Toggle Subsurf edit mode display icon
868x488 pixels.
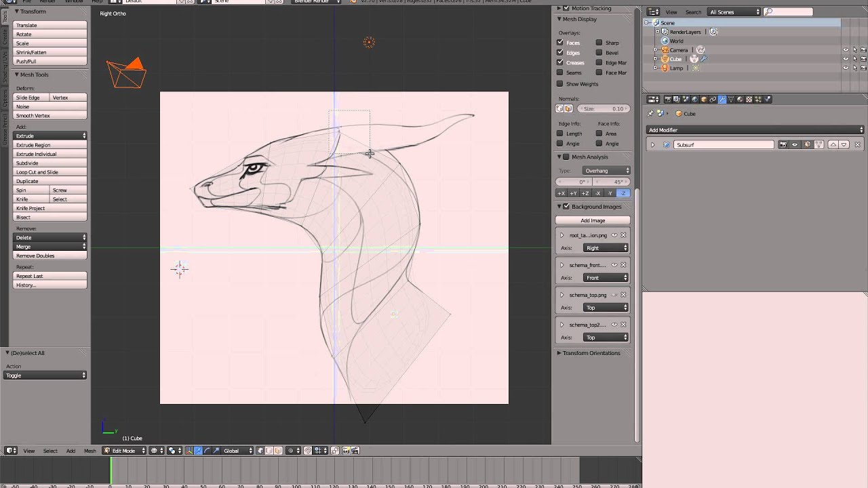pyautogui.click(x=808, y=144)
